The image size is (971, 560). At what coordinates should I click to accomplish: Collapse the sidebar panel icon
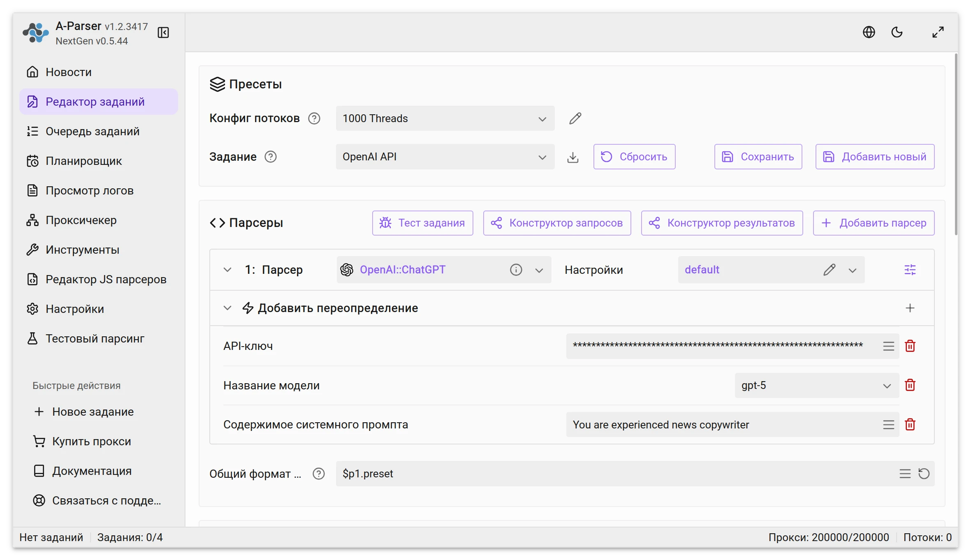click(x=163, y=32)
